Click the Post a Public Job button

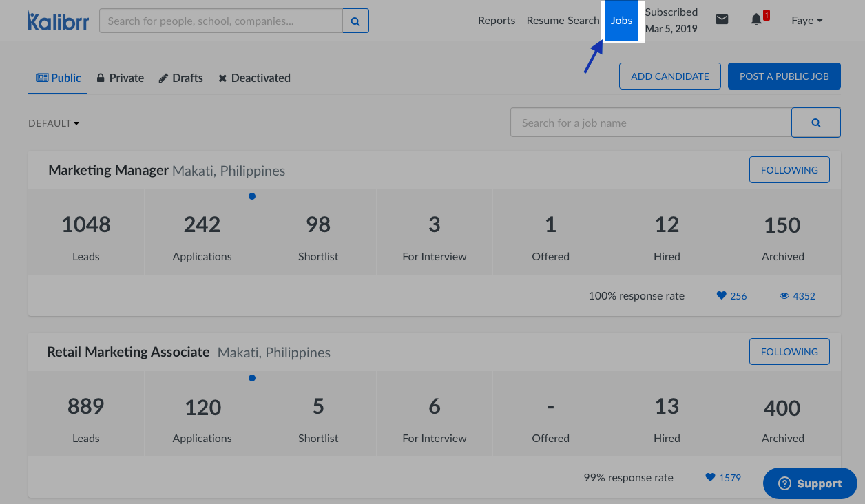point(784,76)
